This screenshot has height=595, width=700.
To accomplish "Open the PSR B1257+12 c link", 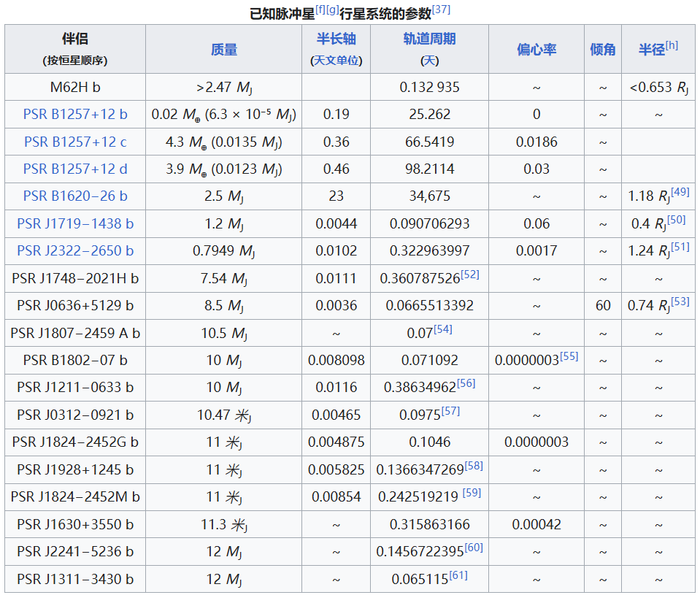I will coord(75,142).
